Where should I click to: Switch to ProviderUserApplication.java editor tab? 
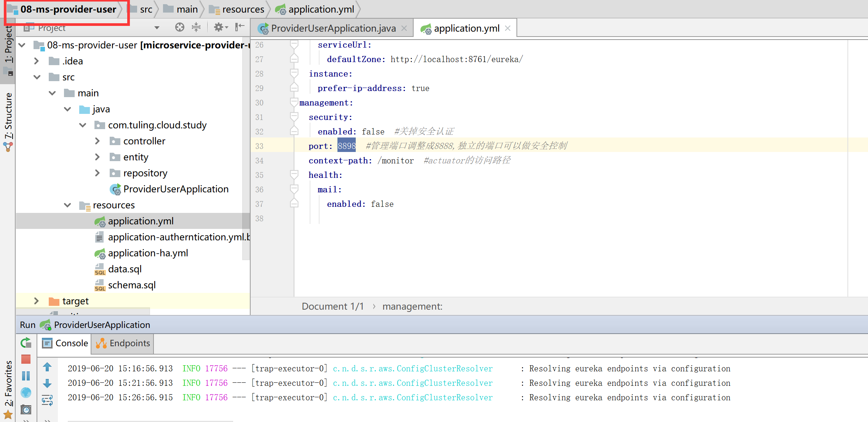[x=333, y=29]
